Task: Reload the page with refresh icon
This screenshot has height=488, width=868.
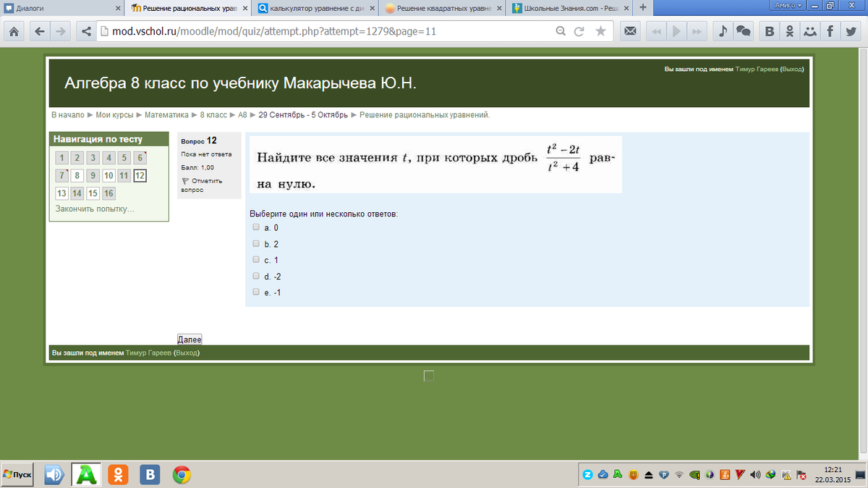Action: click(579, 32)
